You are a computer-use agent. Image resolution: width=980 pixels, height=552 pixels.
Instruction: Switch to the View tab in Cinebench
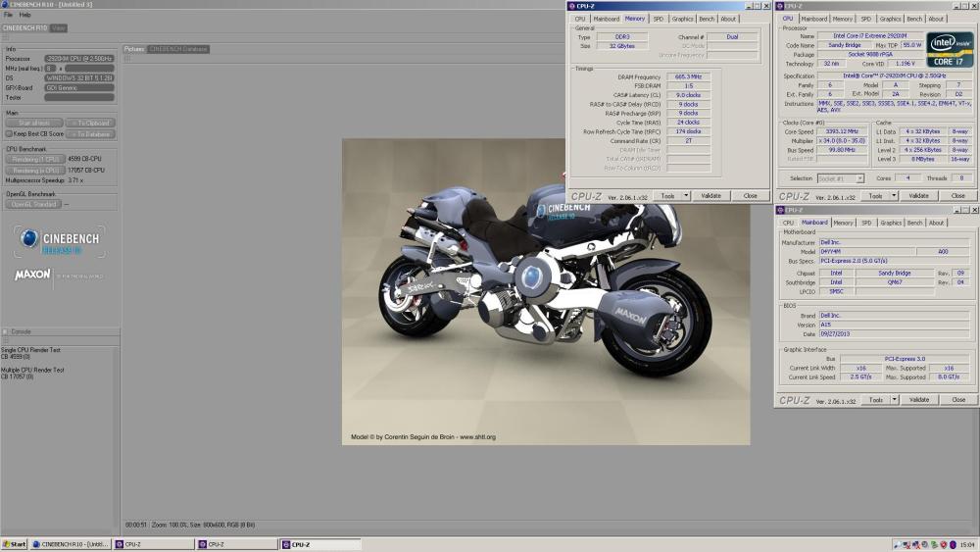pyautogui.click(x=59, y=28)
